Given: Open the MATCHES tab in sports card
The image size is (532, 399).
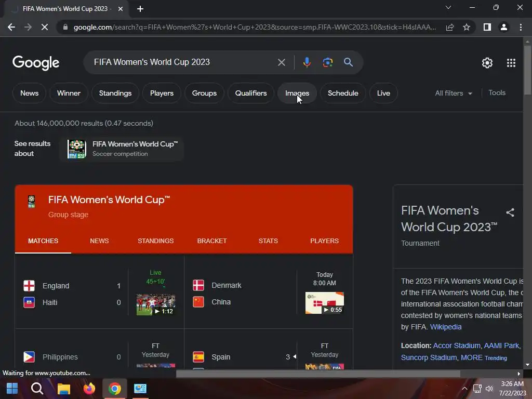Looking at the screenshot, I should (x=43, y=241).
